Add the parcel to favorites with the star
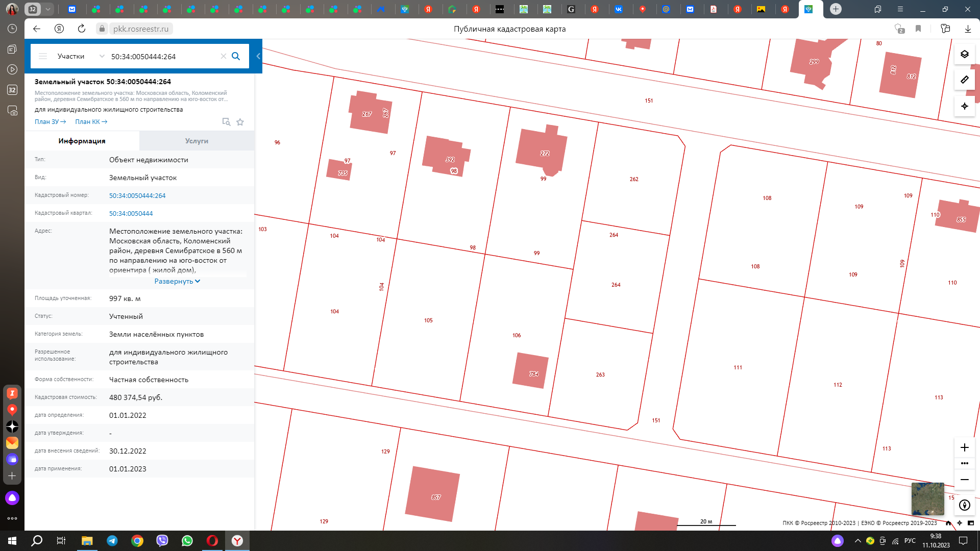 pos(240,122)
